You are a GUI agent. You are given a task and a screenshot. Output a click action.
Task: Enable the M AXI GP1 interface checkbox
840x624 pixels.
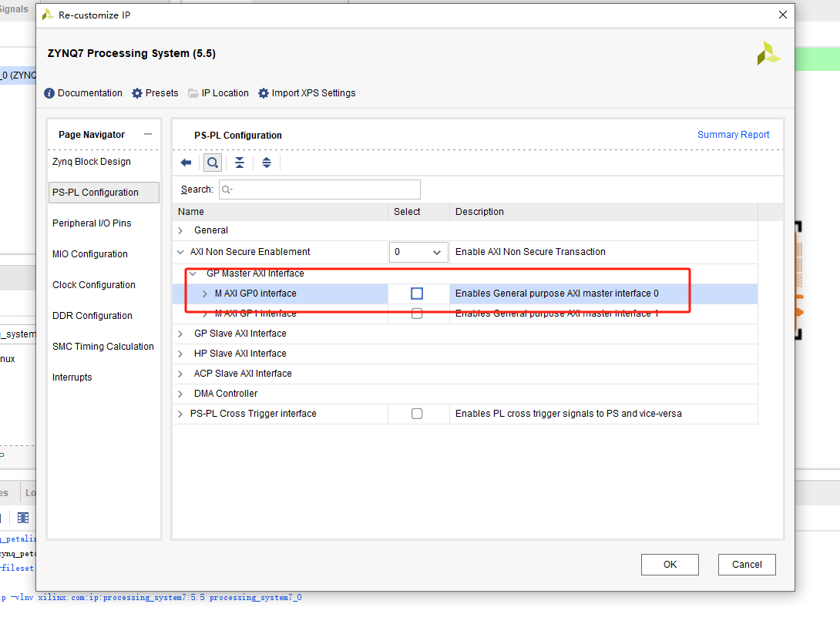[417, 314]
